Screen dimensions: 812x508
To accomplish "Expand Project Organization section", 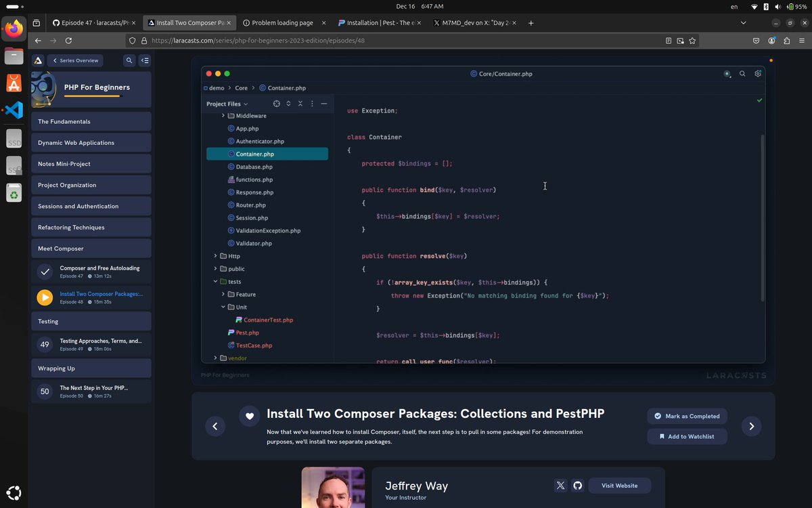I will (91, 185).
